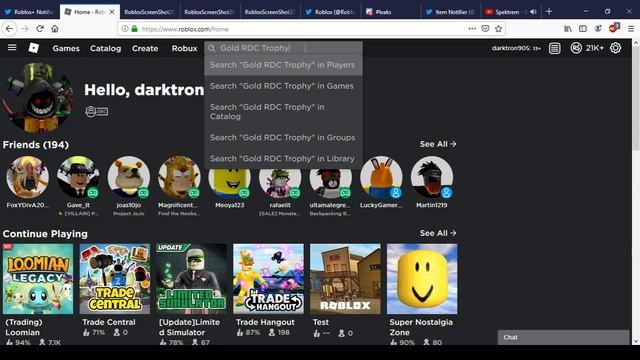
Task: Open friend Magnificent's avatar
Action: [179, 177]
